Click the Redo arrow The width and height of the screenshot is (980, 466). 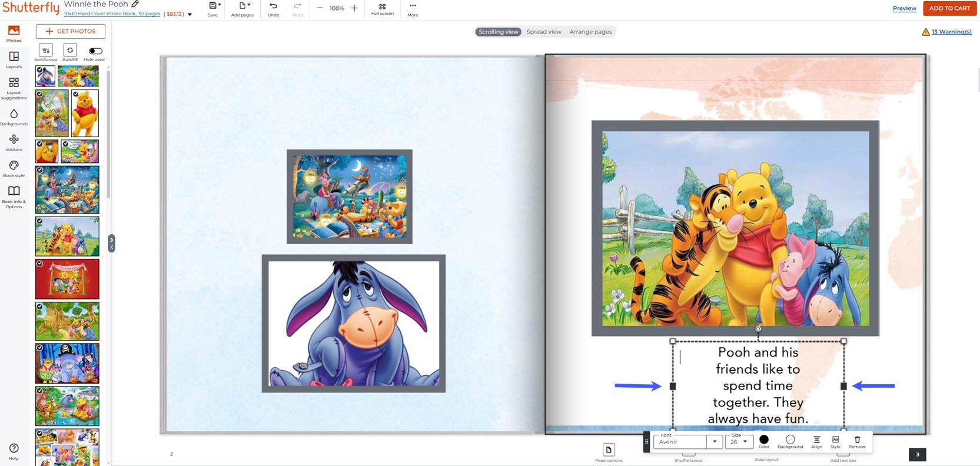pos(297,9)
